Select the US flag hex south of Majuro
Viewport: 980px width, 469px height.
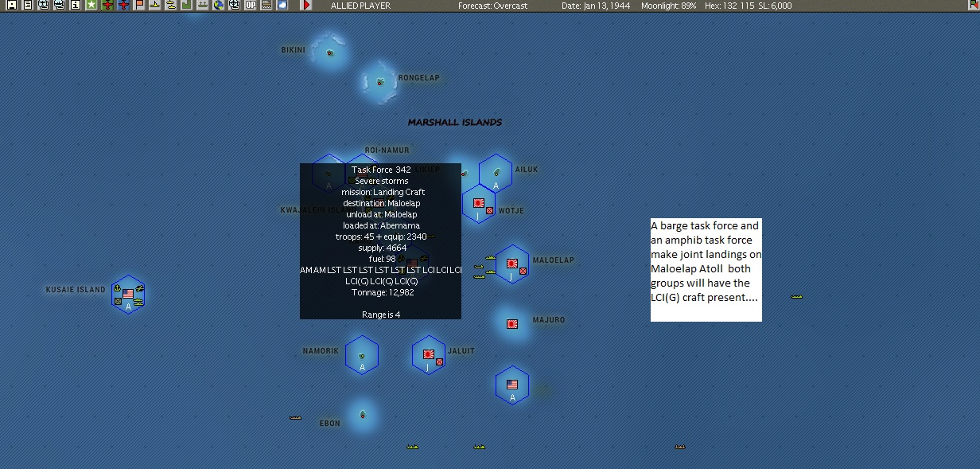coord(512,385)
